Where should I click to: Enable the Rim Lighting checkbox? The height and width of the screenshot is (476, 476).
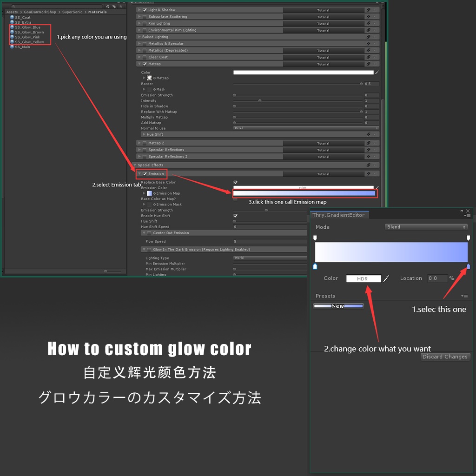click(145, 23)
